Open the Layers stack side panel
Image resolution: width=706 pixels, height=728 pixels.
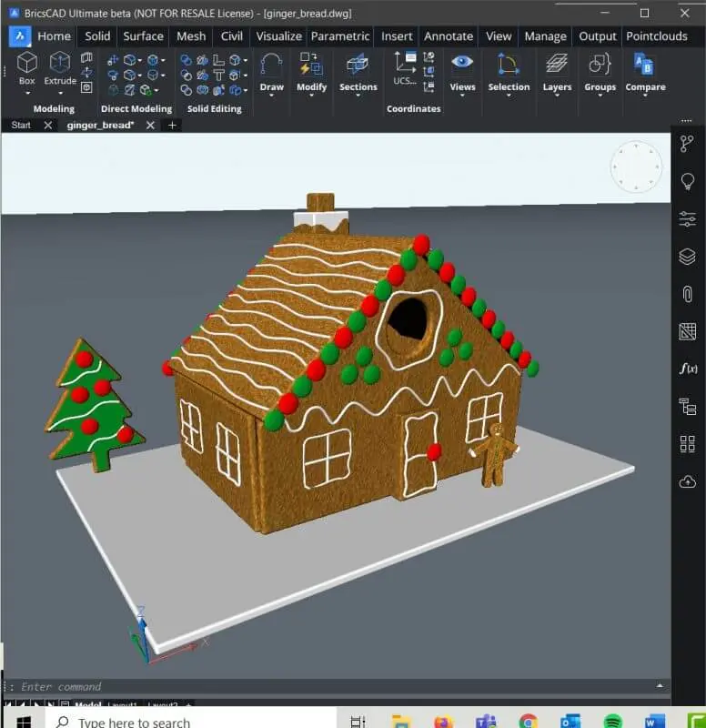(688, 257)
